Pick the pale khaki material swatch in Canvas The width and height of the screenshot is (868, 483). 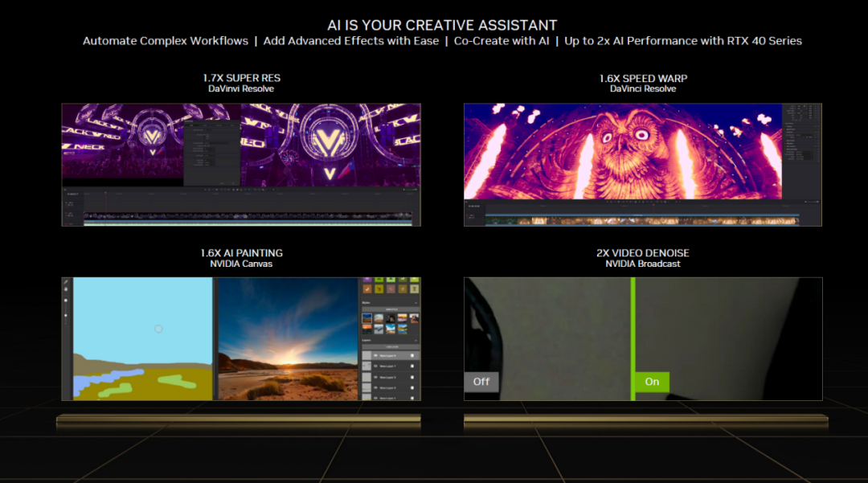coord(415,289)
